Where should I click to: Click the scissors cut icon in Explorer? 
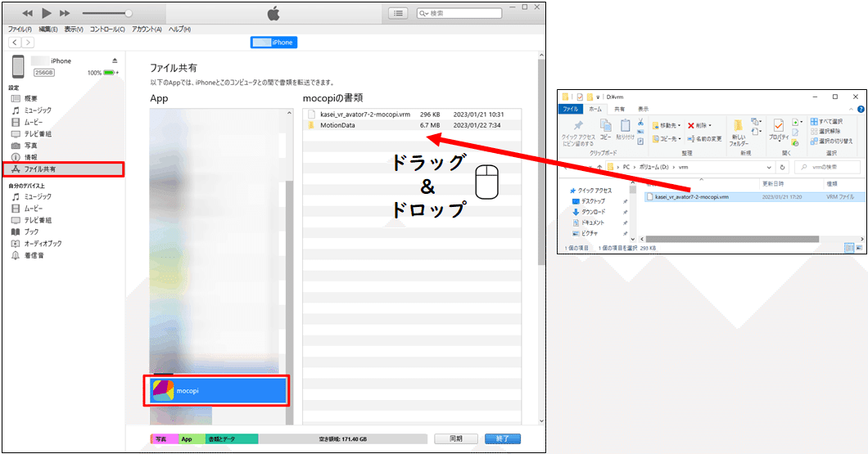640,122
